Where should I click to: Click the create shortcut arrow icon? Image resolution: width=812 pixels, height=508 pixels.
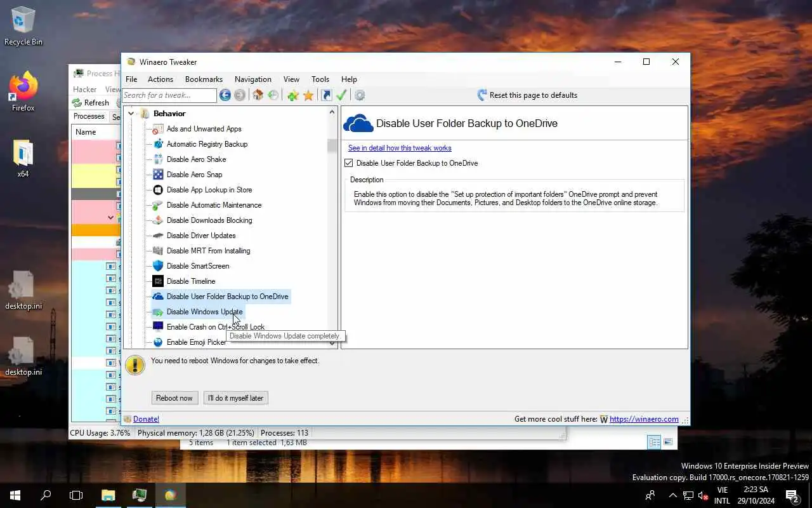pos(326,95)
